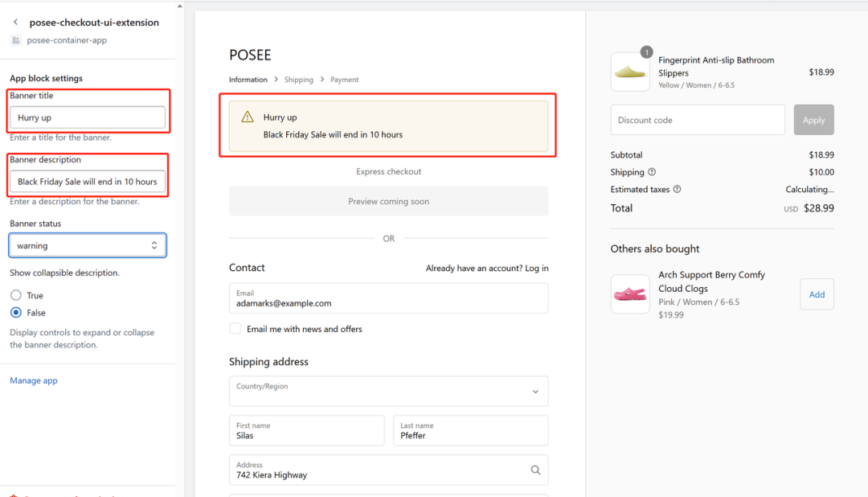Go to the Shipping breadcrumb step

pyautogui.click(x=298, y=80)
